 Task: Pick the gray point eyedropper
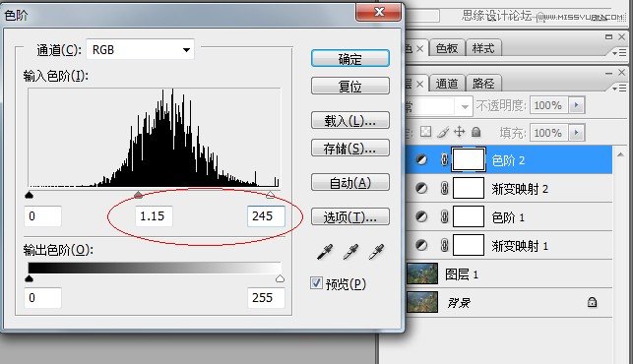pyautogui.click(x=350, y=252)
